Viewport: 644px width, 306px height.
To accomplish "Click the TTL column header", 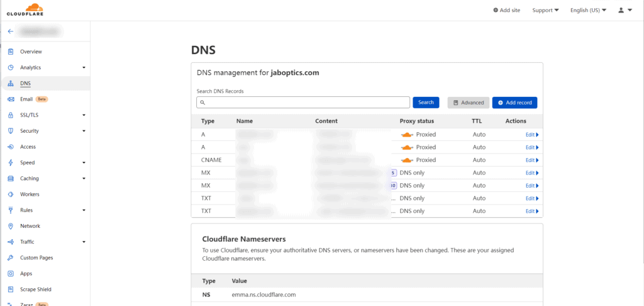I will [x=477, y=122].
